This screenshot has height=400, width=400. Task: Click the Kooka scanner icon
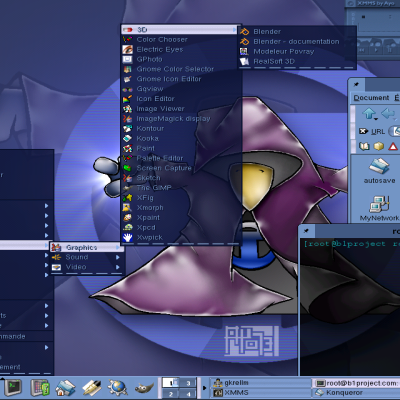(127, 139)
